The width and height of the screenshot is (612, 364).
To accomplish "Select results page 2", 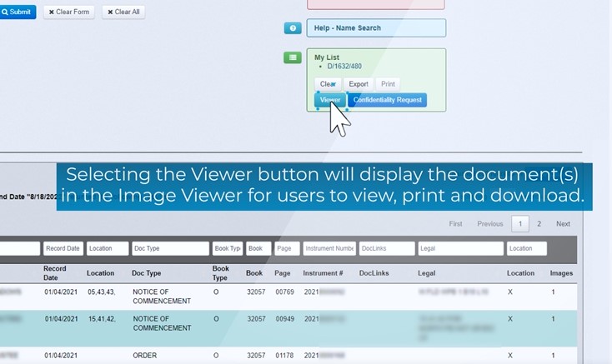I will click(x=539, y=224).
